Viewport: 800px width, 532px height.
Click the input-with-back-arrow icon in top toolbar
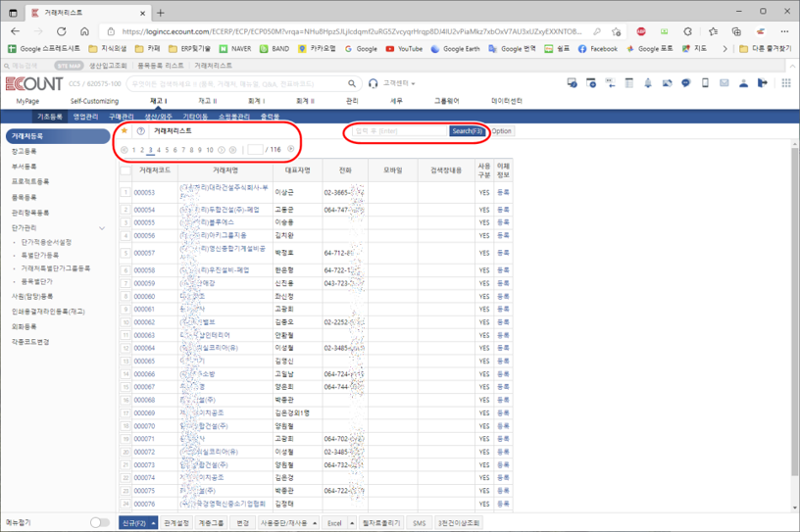pos(610,82)
